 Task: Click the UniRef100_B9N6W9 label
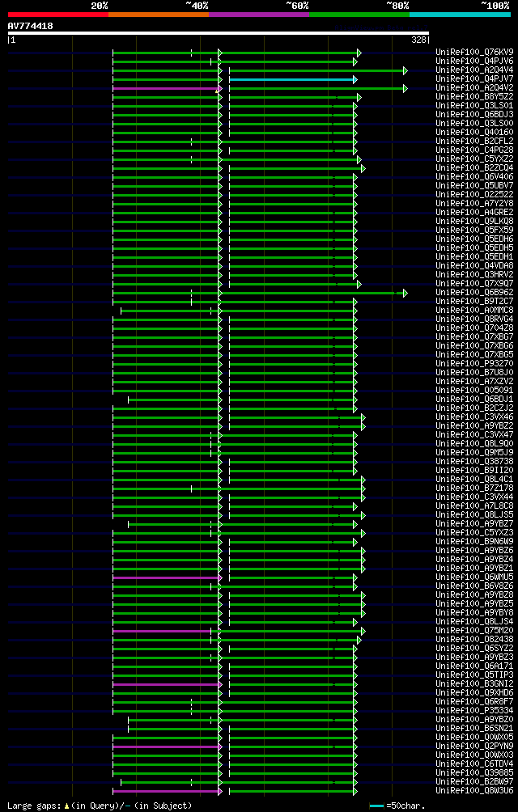pos(474,542)
